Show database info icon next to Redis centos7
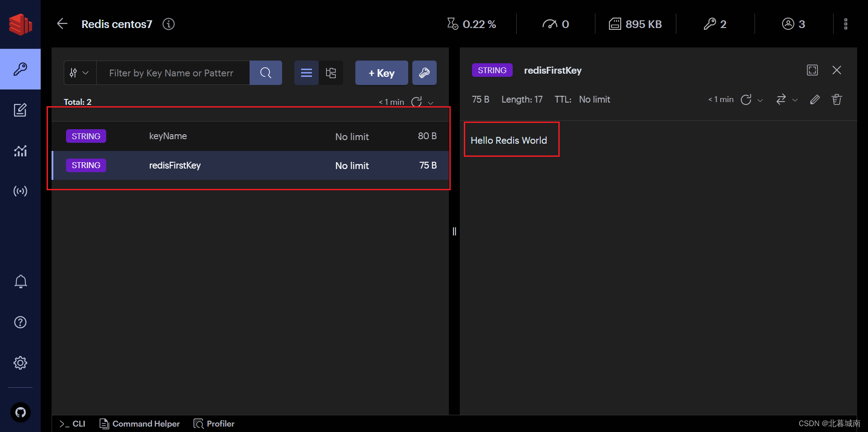Viewport: 868px width, 432px height. [x=169, y=24]
